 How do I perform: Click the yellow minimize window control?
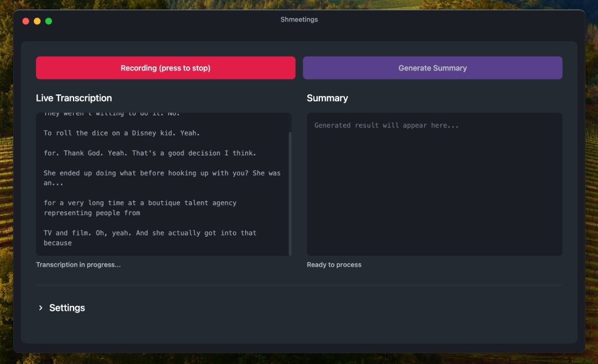click(x=36, y=20)
